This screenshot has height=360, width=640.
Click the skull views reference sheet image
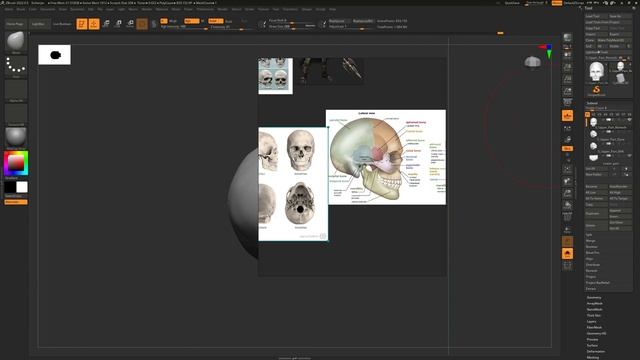pyautogui.click(x=293, y=184)
